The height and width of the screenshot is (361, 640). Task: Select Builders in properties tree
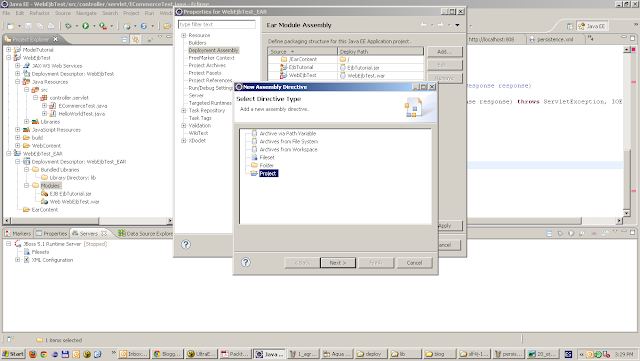tap(197, 43)
